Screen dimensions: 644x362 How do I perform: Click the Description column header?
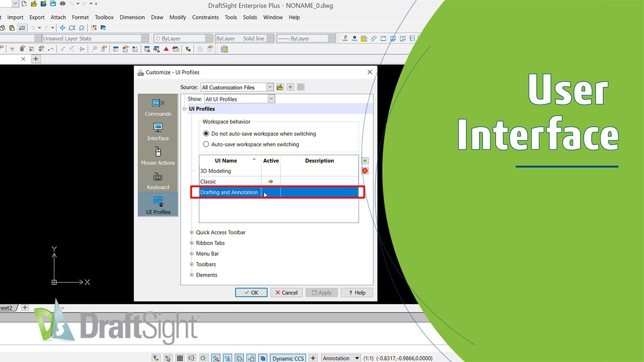[319, 161]
